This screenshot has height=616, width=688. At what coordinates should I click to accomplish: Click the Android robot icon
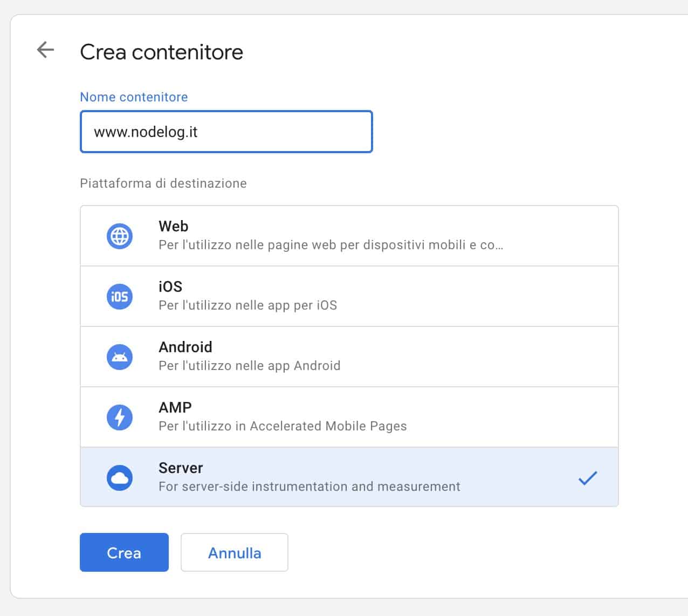point(119,357)
